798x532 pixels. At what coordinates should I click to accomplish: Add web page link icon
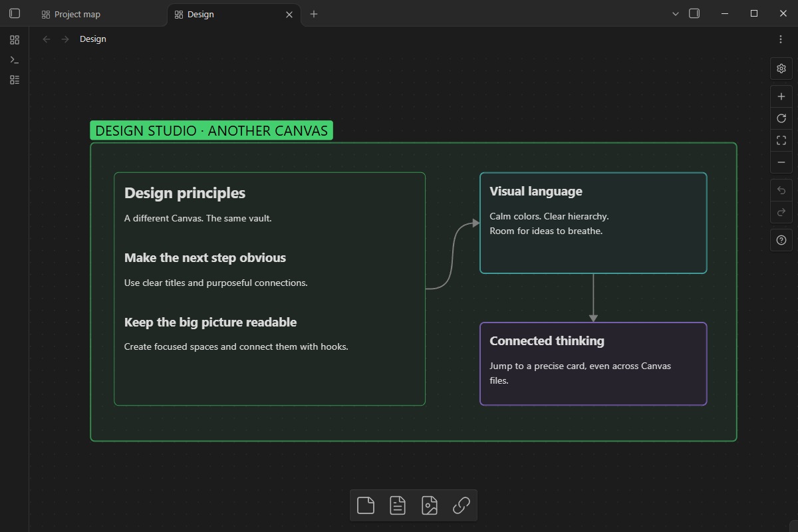click(462, 505)
